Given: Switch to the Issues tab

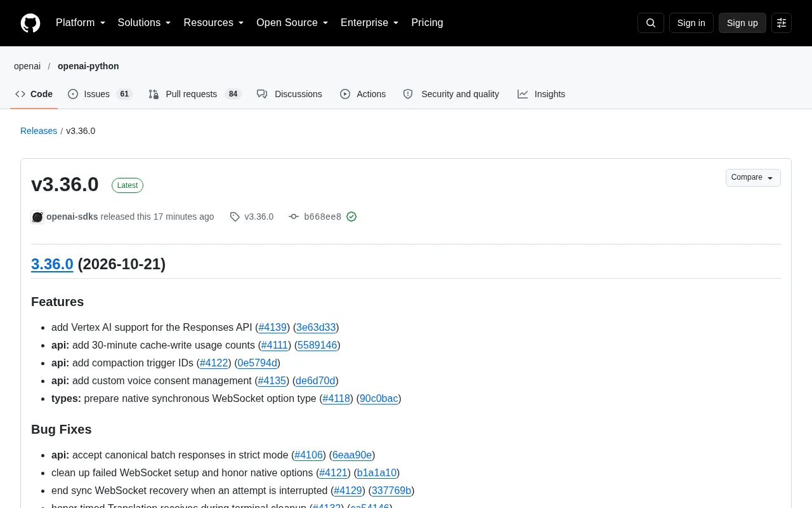Looking at the screenshot, I should (100, 94).
